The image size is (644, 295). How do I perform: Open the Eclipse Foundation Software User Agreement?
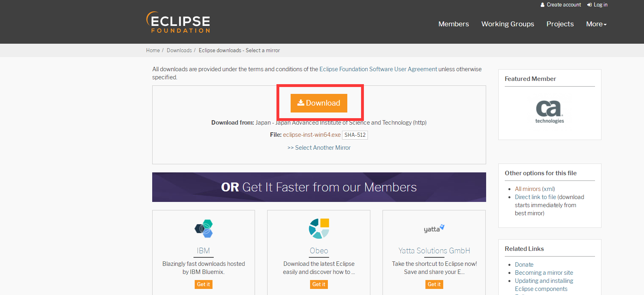point(378,69)
